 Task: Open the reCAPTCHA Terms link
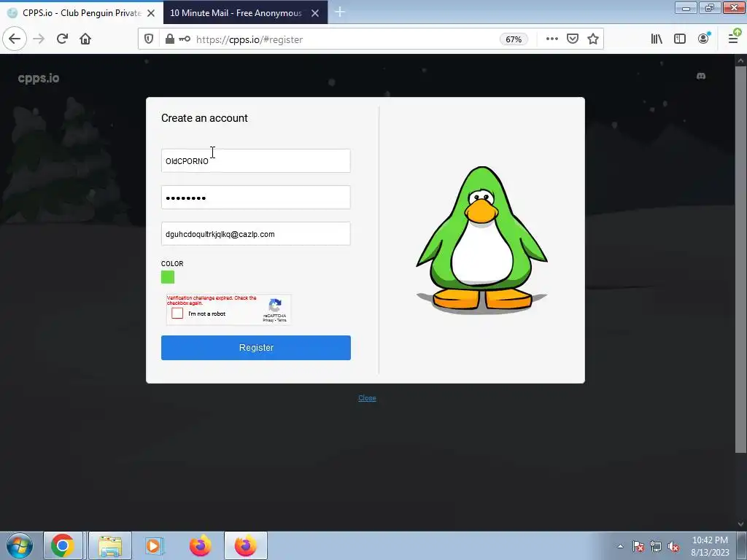(x=282, y=321)
